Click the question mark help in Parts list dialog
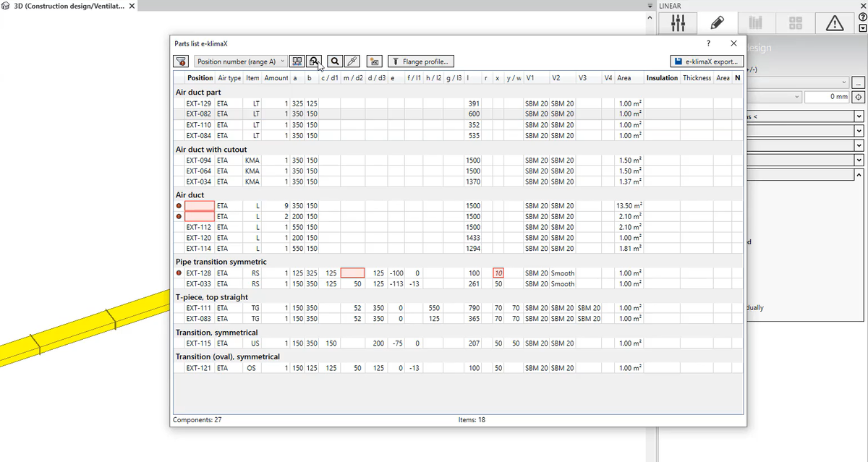This screenshot has width=868, height=462. [x=708, y=44]
